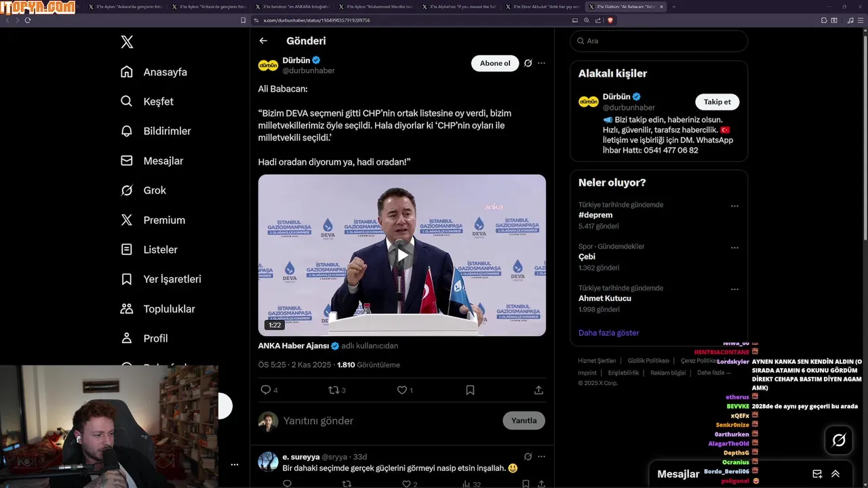
Task: Click the share icon on Dürbün's post
Action: tap(538, 390)
